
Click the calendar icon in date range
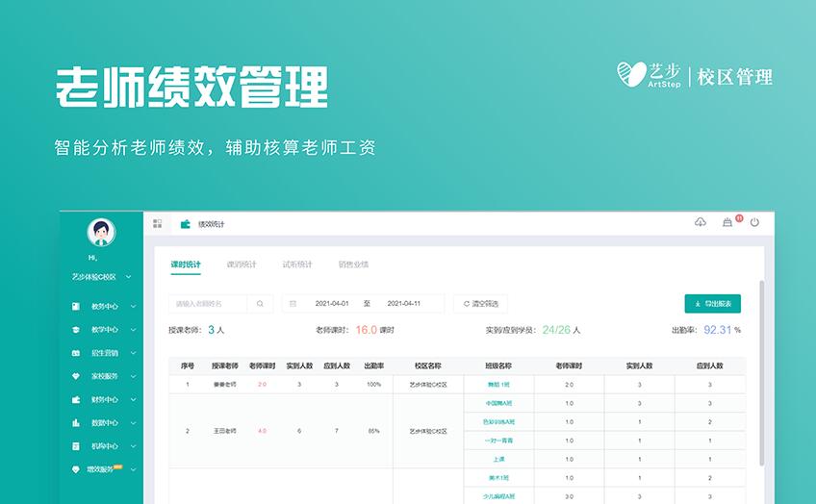click(293, 304)
